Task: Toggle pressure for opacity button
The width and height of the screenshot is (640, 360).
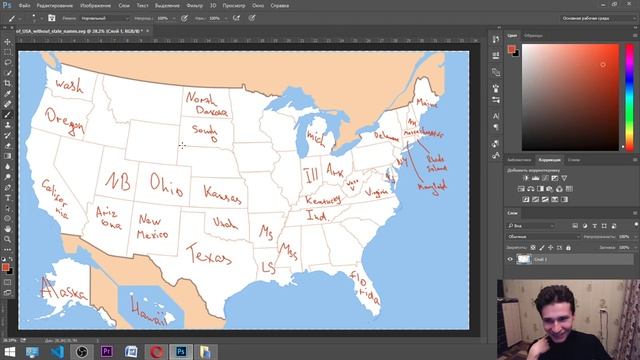Action: point(184,18)
